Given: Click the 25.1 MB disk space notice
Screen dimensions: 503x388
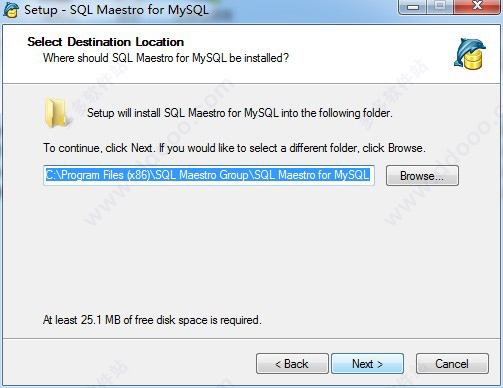Looking at the screenshot, I should (152, 320).
